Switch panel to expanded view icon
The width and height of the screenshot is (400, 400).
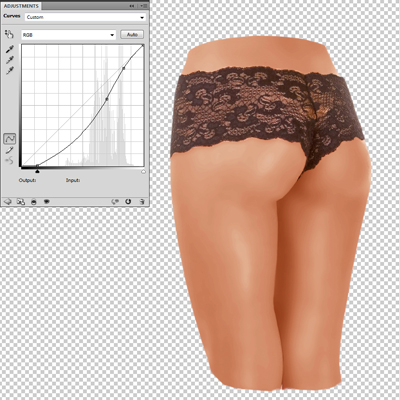[x=21, y=202]
